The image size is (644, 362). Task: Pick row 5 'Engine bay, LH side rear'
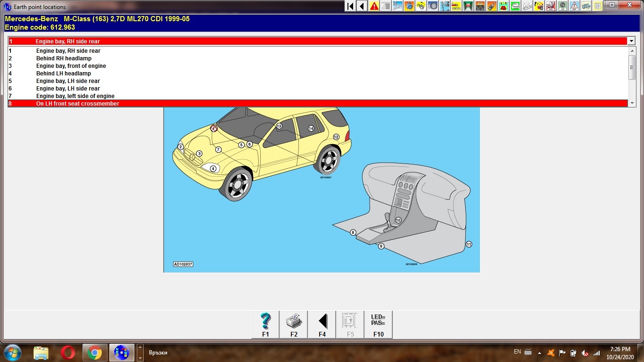pyautogui.click(x=318, y=81)
